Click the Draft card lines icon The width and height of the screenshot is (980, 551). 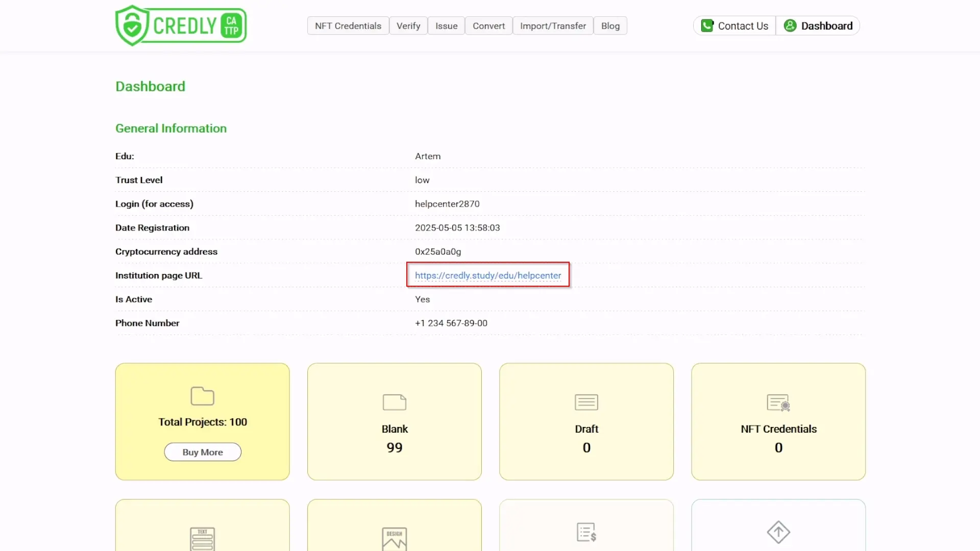586,402
